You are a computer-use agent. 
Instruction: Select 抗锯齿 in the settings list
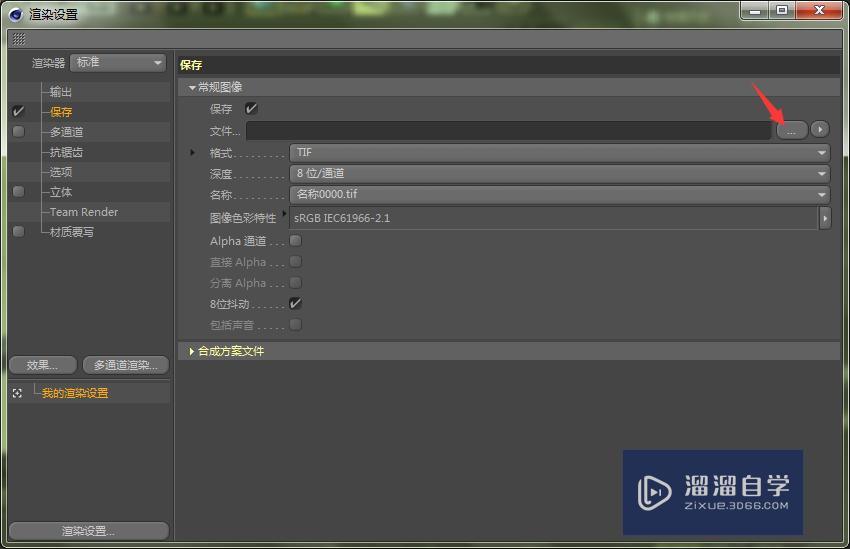click(66, 152)
